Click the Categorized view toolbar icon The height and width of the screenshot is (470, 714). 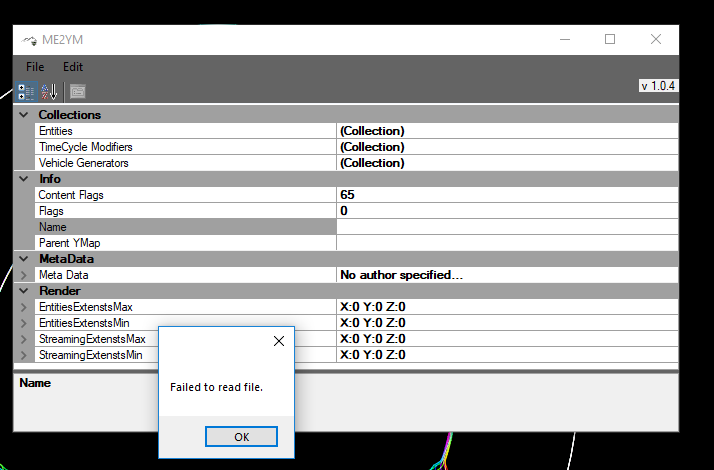pyautogui.click(x=27, y=92)
